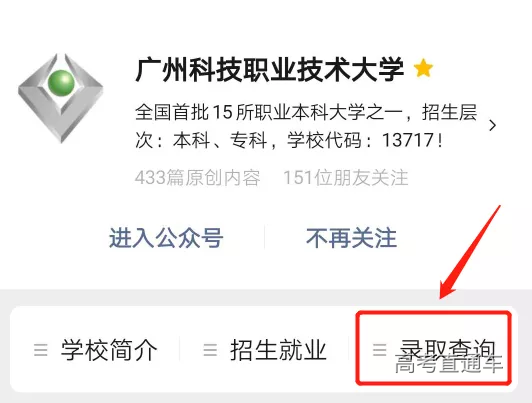Image resolution: width=532 pixels, height=403 pixels.
Task: Click the menu lines icon beside 学校简介
Action: (x=41, y=349)
